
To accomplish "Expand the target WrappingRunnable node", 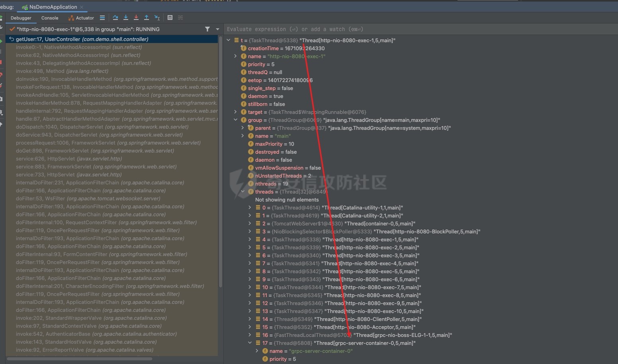I will coord(235,112).
